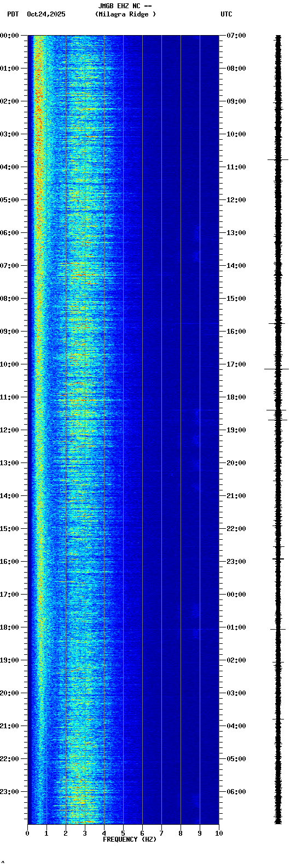Click the 20:00 PDT time label

click(x=9, y=693)
